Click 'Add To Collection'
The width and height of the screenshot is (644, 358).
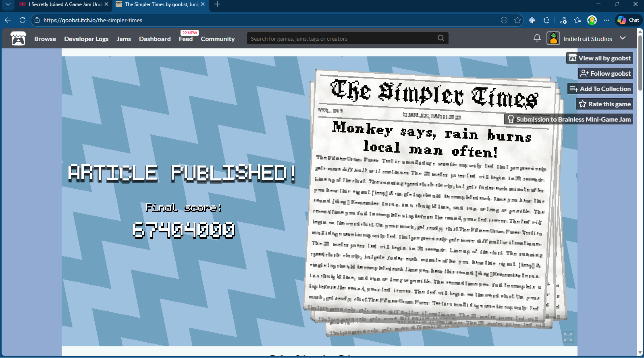[x=600, y=89]
